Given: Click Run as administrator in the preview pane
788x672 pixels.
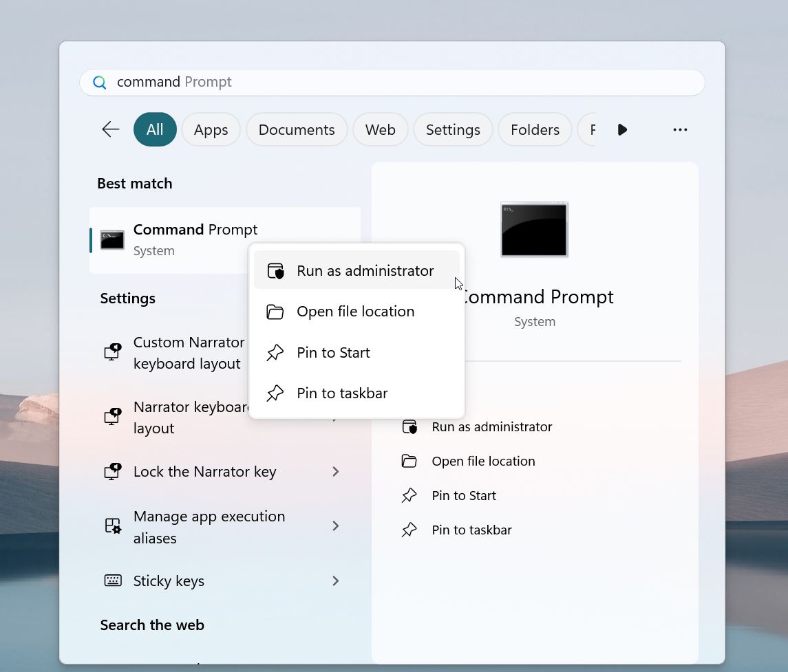Looking at the screenshot, I should [491, 427].
